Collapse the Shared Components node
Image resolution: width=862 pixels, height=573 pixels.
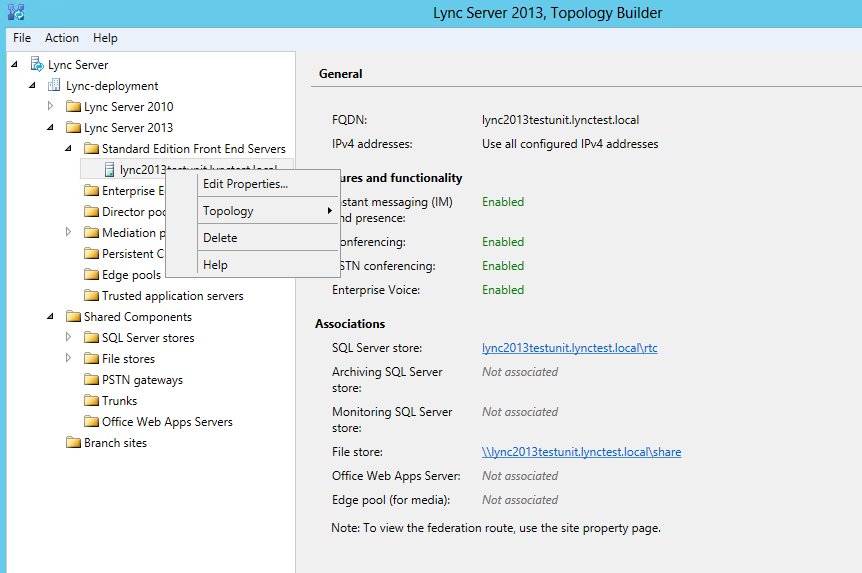tap(51, 317)
